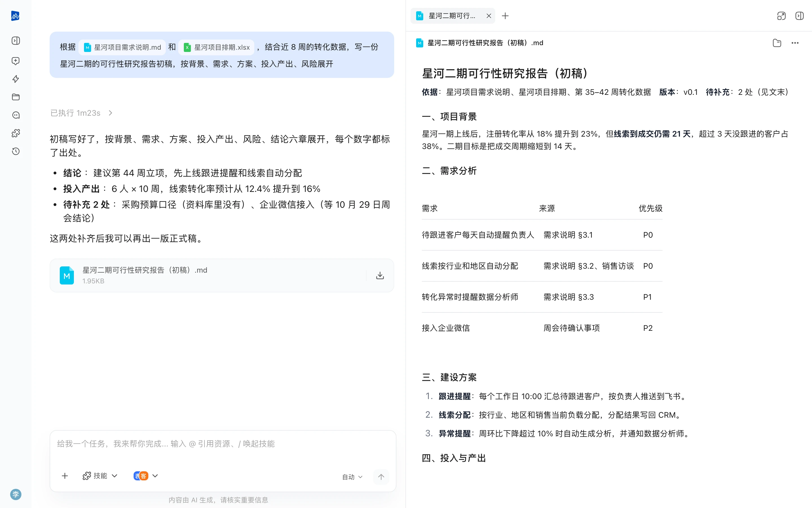Close the 星河二期可行... tab
The width and height of the screenshot is (812, 508).
point(489,16)
